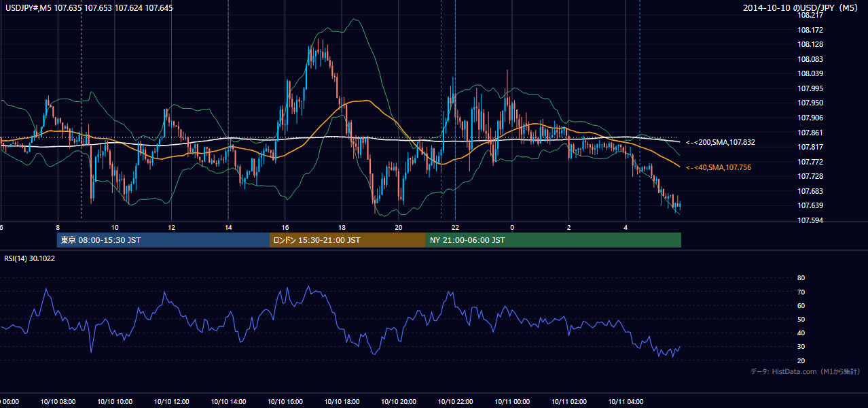Click the 40 SMA 107.756 label
Screen dimensions: 868x408
click(x=719, y=167)
